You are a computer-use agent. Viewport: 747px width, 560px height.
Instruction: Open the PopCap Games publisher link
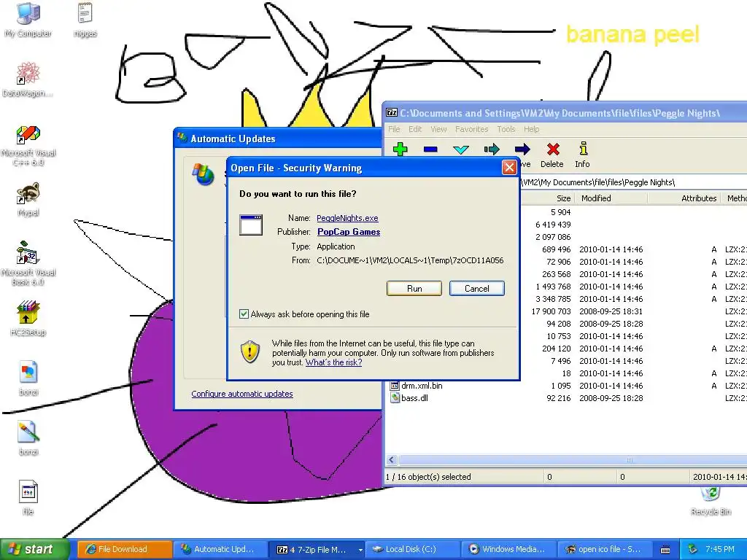[x=349, y=232]
